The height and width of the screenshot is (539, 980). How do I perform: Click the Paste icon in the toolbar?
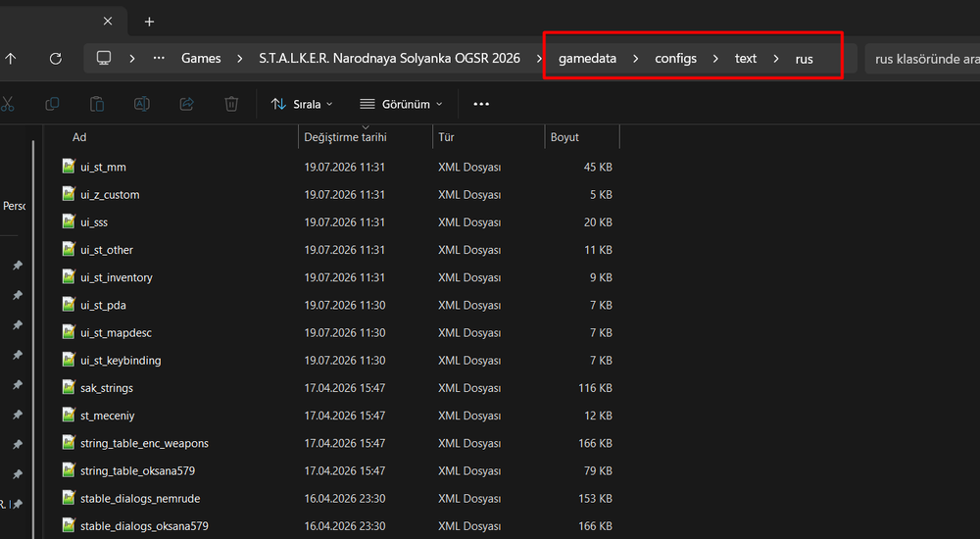[97, 104]
